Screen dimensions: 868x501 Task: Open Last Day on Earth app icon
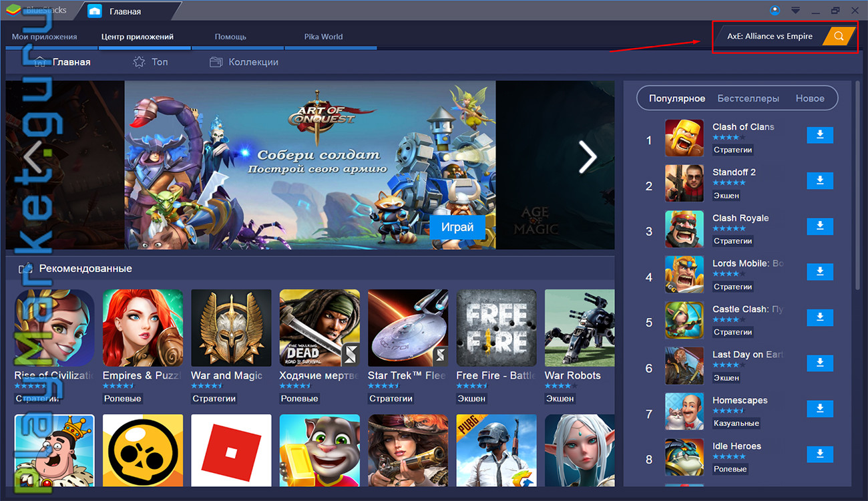(x=684, y=366)
